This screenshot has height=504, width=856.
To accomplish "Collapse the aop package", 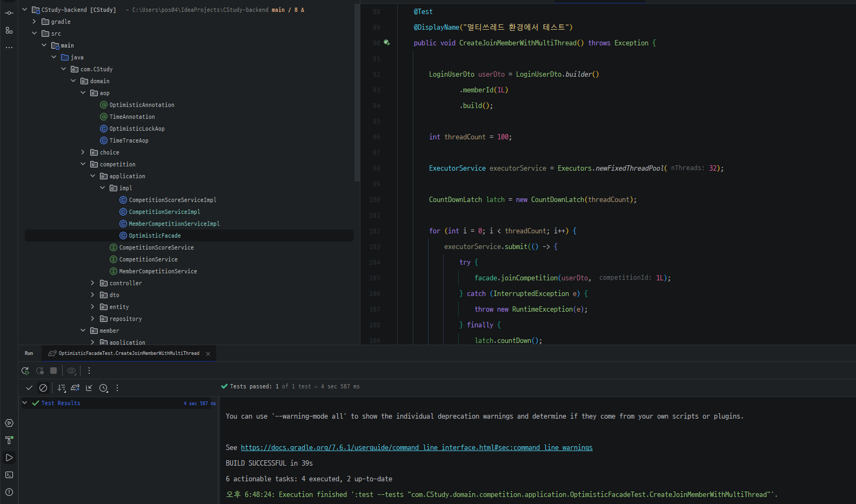I will pyautogui.click(x=83, y=93).
